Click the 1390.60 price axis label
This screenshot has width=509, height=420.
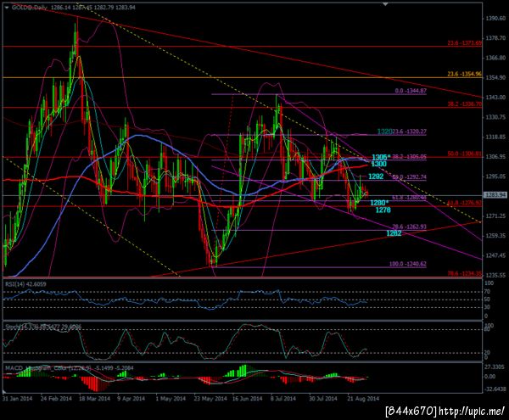point(495,19)
